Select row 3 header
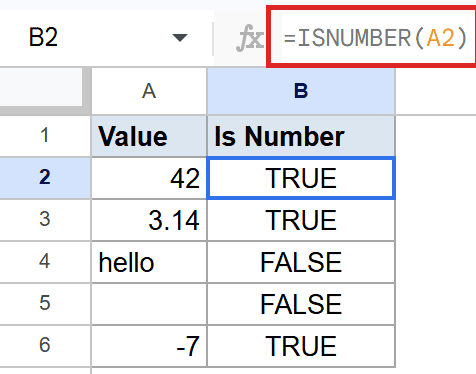 [45, 220]
